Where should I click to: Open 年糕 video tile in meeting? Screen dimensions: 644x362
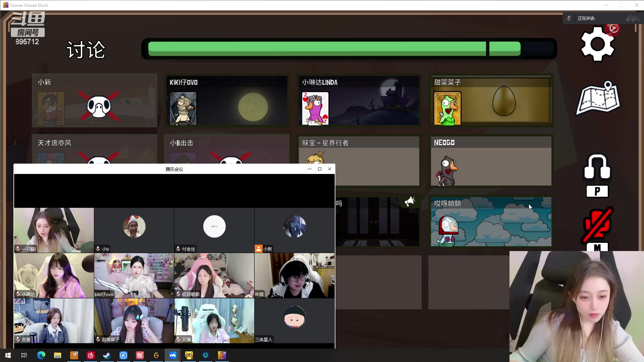[294, 276]
